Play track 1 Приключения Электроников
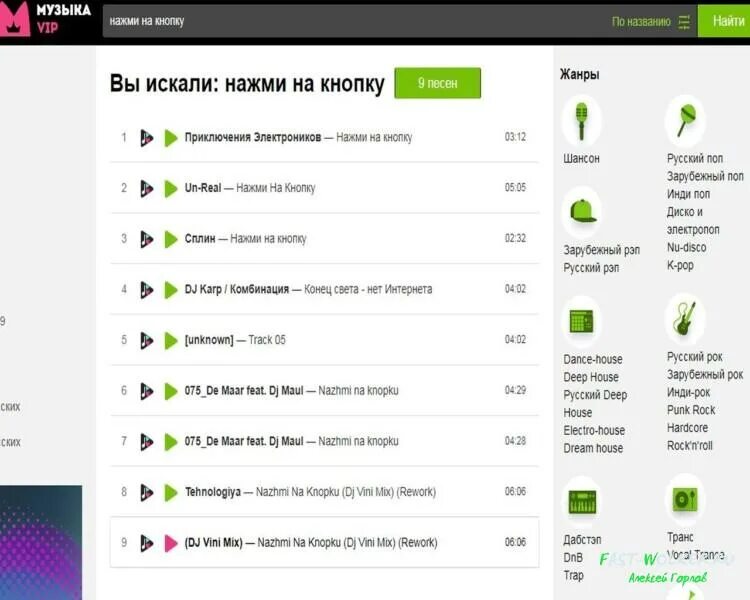The height and width of the screenshot is (600, 750). (x=171, y=138)
